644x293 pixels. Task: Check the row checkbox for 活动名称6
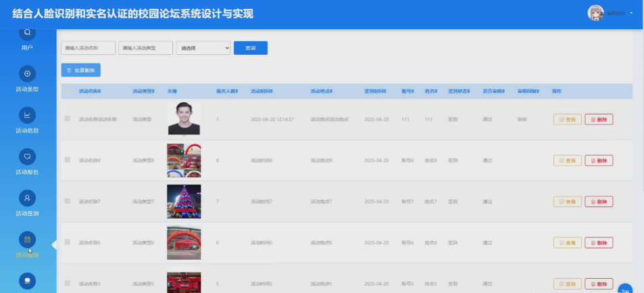(x=68, y=242)
